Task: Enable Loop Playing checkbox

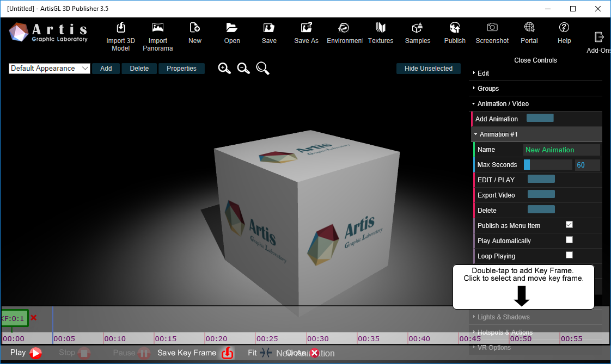Action: coord(569,255)
